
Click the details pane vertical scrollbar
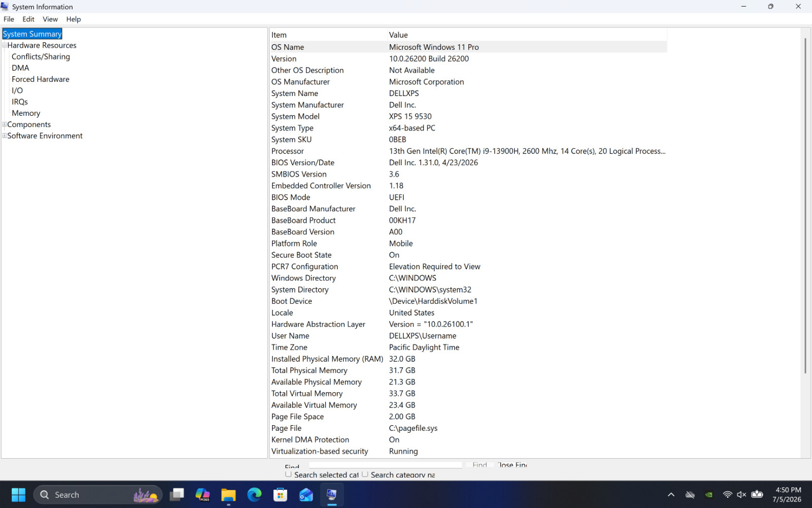click(805, 206)
